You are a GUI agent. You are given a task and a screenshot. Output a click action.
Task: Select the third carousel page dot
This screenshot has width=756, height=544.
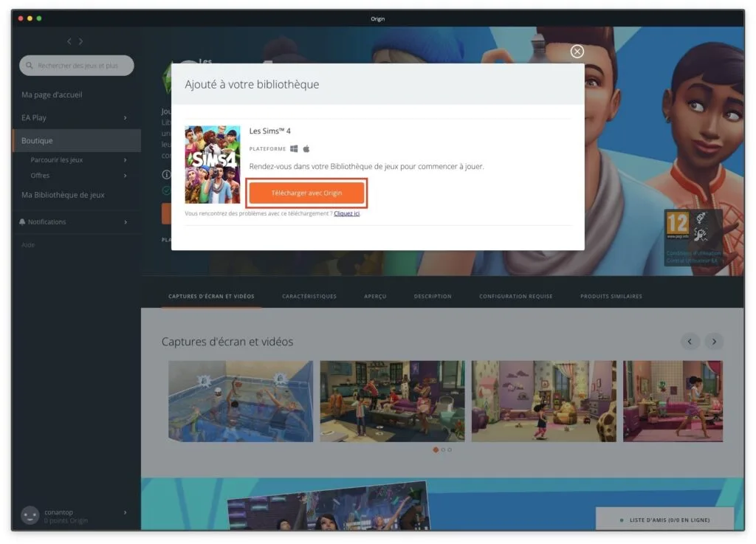click(x=450, y=450)
